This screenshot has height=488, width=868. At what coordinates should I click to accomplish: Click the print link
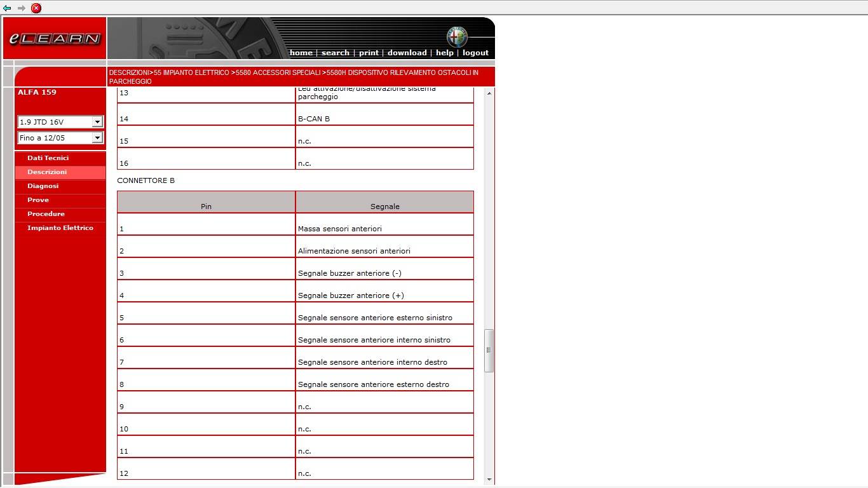(x=369, y=53)
